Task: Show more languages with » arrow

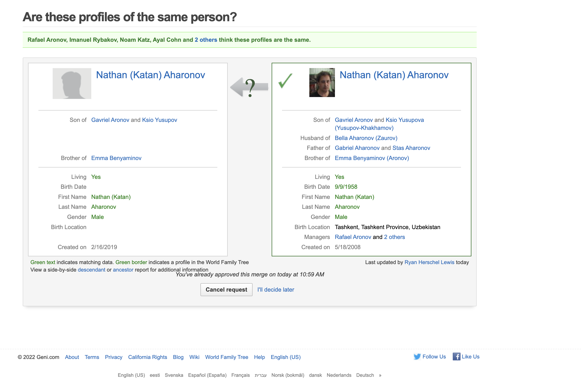Action: pyautogui.click(x=380, y=375)
